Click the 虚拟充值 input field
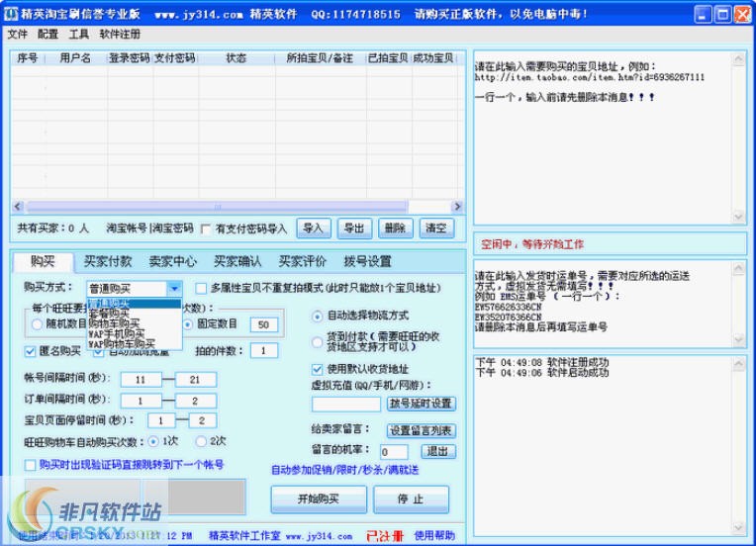 click(x=345, y=404)
